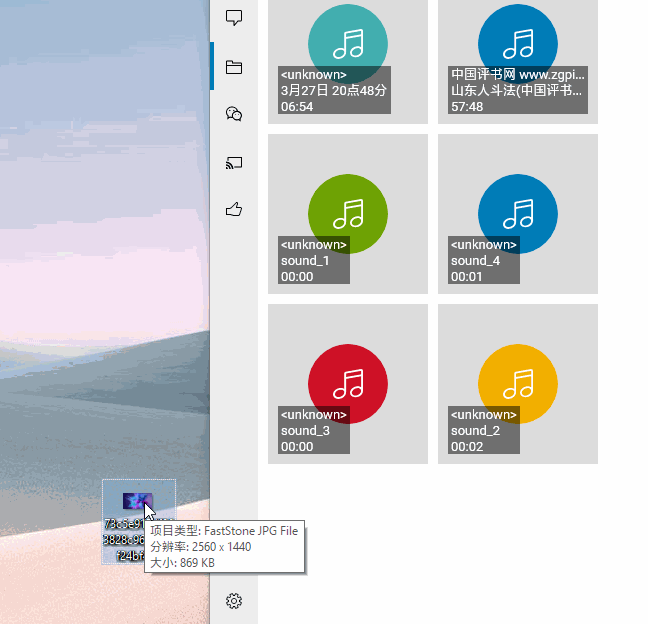Click the '<unknown>' artist label above sound_1
The height and width of the screenshot is (624, 648).
coord(314,245)
